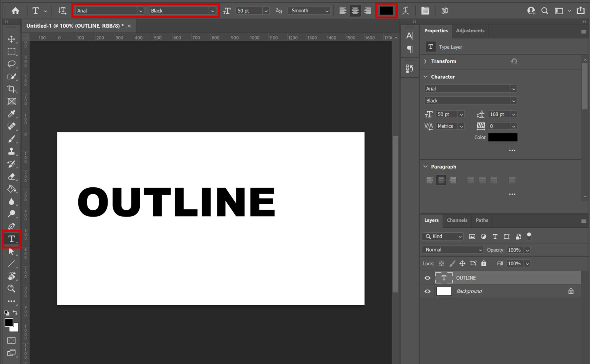Image resolution: width=590 pixels, height=364 pixels.
Task: Select the Horizontal Type tool
Action: tap(12, 239)
